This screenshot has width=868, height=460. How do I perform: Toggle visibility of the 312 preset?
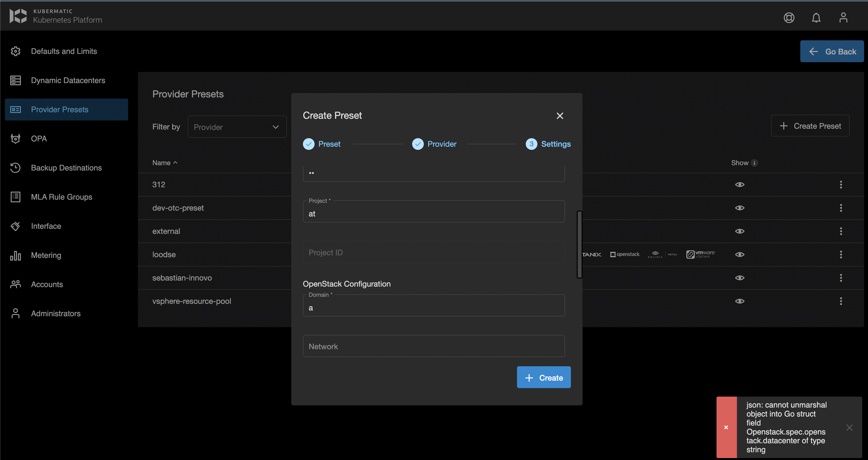[x=740, y=184]
